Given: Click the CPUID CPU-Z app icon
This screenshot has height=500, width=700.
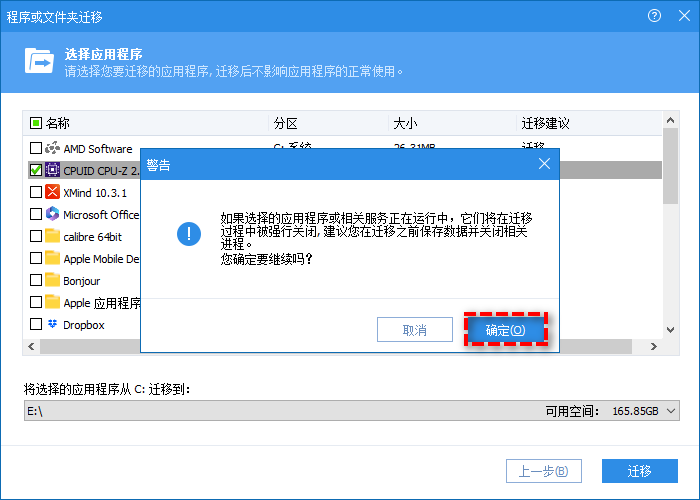Looking at the screenshot, I should 52,170.
